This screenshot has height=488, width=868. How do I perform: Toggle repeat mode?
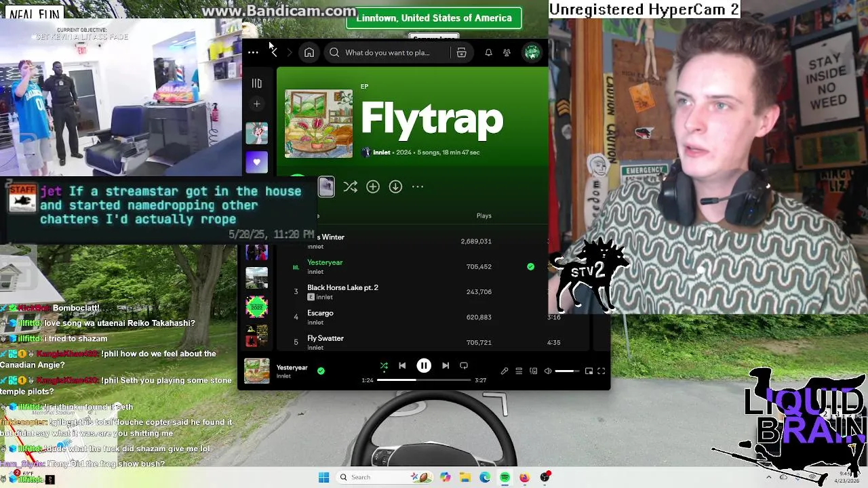pos(464,365)
